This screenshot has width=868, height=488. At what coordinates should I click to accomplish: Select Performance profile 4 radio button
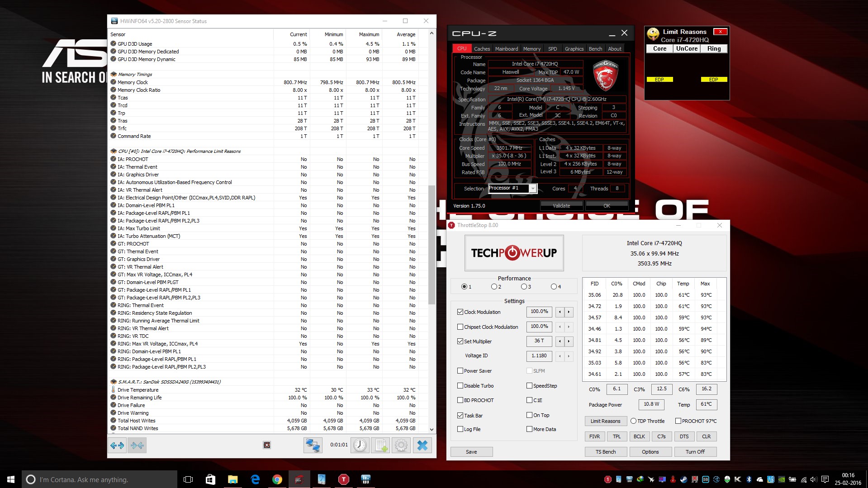(554, 287)
